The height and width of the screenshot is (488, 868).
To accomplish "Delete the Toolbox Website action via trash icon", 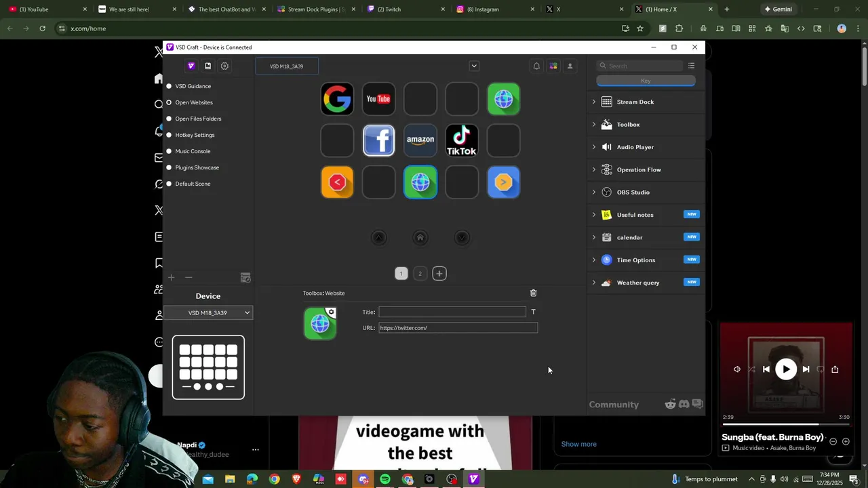I will pos(533,293).
